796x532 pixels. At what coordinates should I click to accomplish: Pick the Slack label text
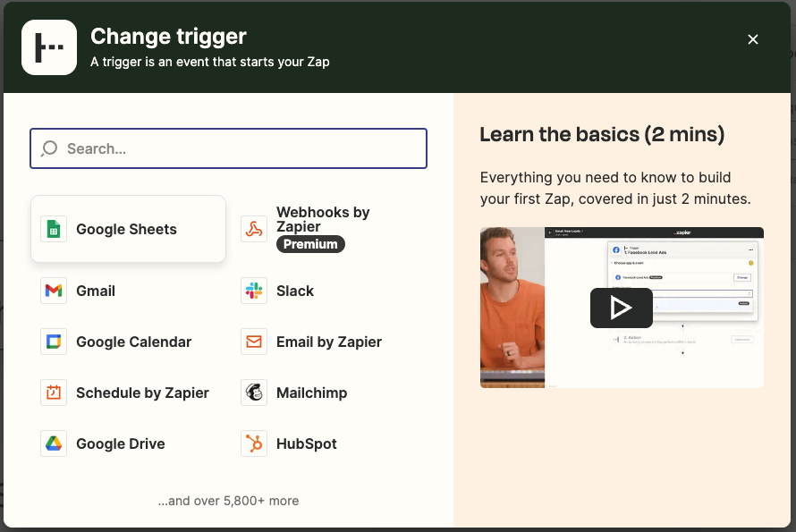click(295, 291)
